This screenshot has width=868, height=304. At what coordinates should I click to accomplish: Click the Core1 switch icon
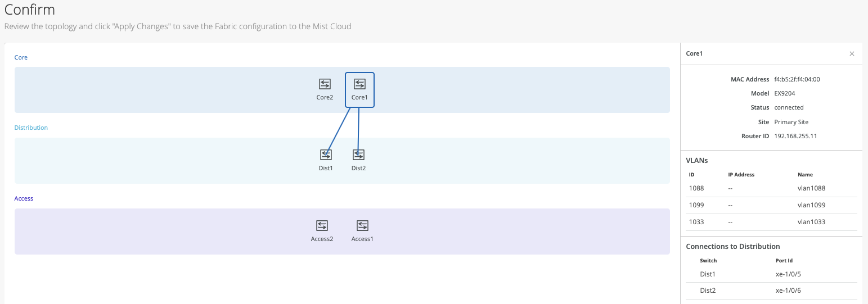(359, 84)
